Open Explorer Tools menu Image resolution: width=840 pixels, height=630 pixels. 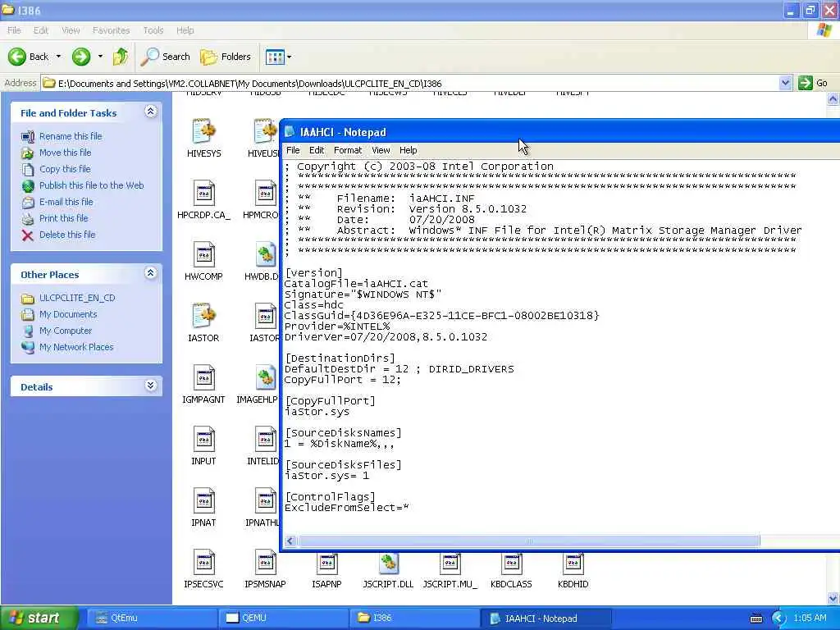click(153, 30)
